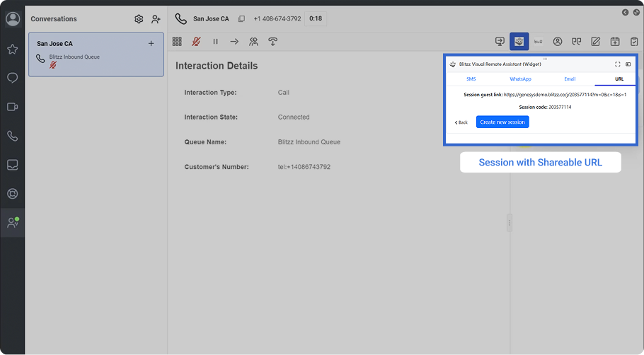Switch to the SMS tab

click(471, 78)
